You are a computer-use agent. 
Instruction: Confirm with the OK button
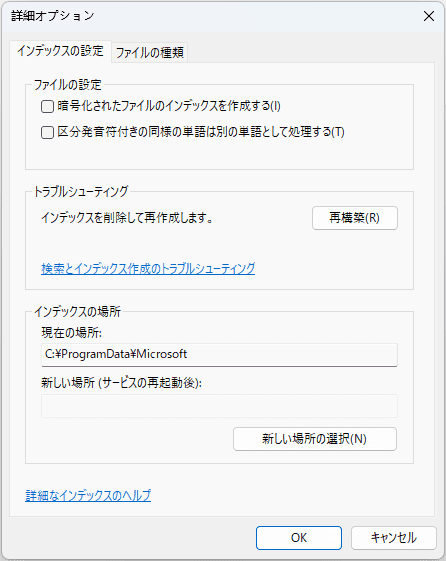pos(299,538)
